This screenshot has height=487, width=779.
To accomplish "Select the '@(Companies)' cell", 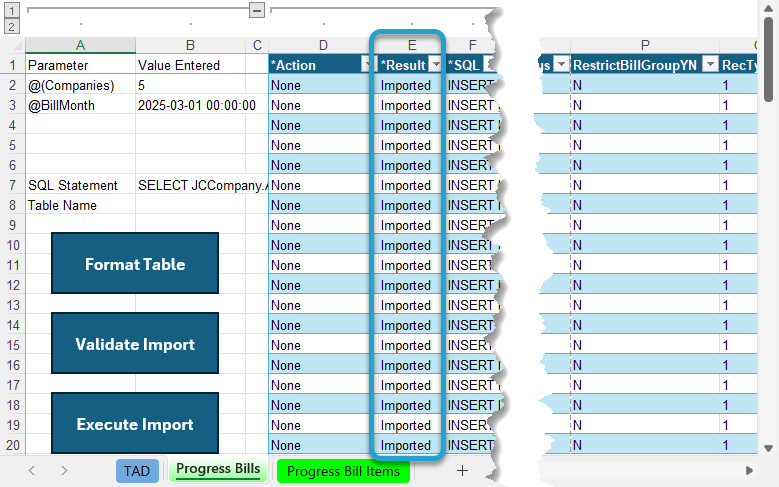I will (80, 85).
